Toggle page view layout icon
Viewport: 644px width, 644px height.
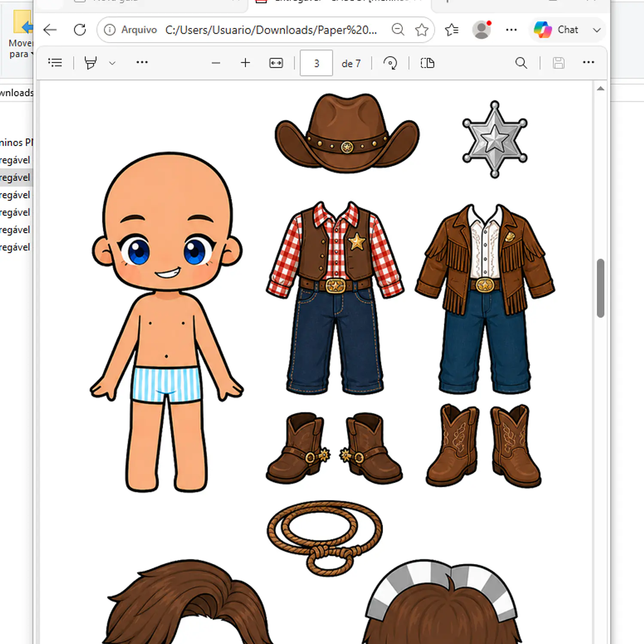pyautogui.click(x=427, y=63)
